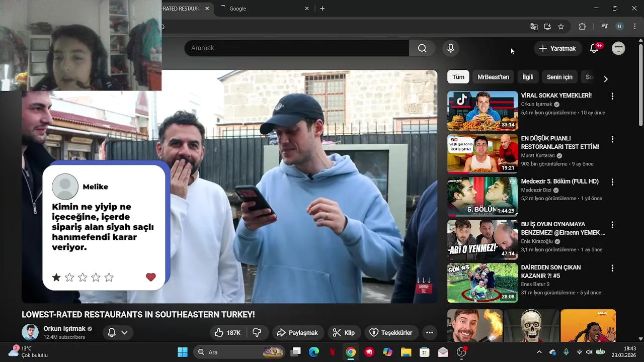Close the Google tab
Screen dimensions: 644x362
[307, 9]
